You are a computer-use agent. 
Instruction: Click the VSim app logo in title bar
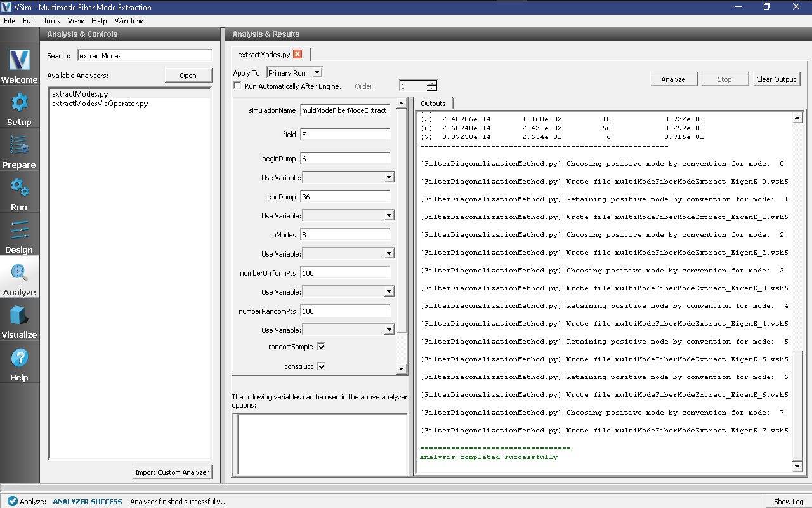8,7
